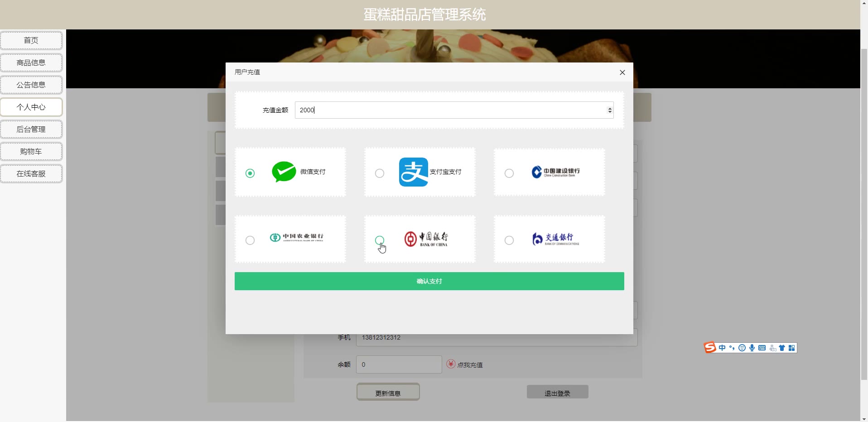Click the 用户充值 dialog title

[x=247, y=72]
